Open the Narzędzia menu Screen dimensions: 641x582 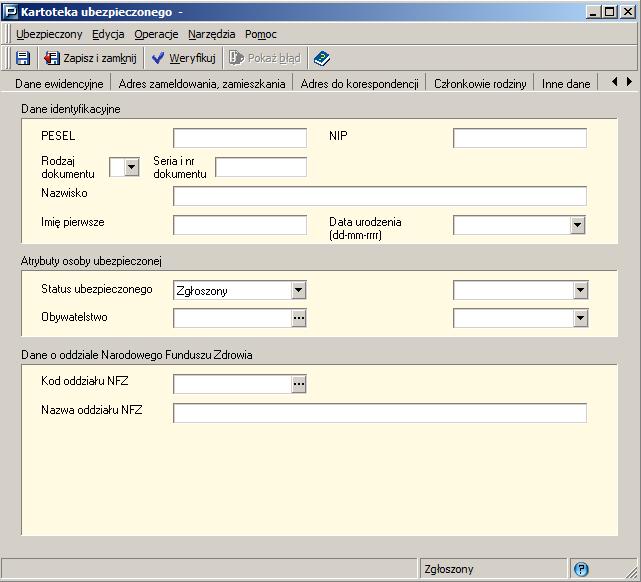[211, 34]
